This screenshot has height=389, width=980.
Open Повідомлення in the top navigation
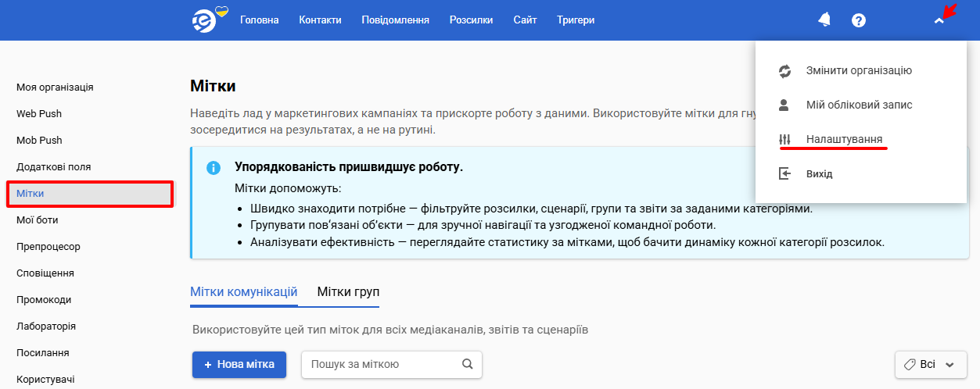tap(395, 20)
